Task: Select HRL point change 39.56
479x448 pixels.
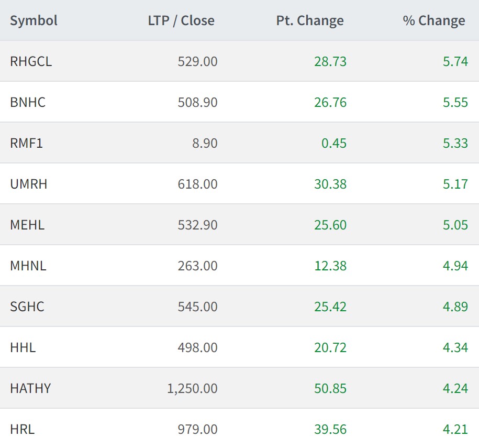Action: (330, 429)
